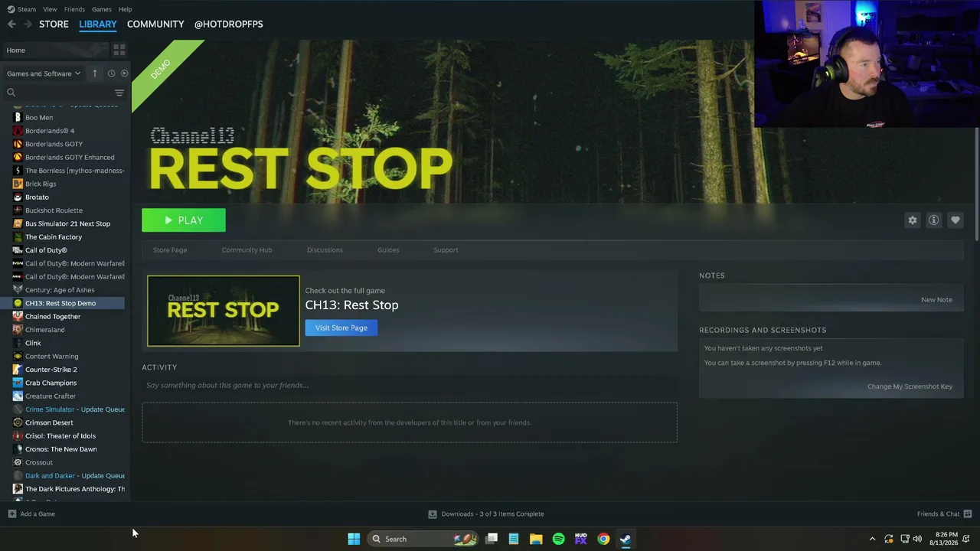The height and width of the screenshot is (551, 980).
Task: Click Bus Simulator 21 Next Stop icon
Action: 18,223
